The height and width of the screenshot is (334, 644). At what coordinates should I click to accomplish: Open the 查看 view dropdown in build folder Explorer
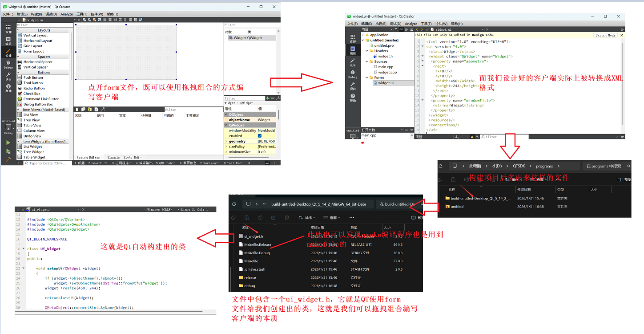[333, 218]
